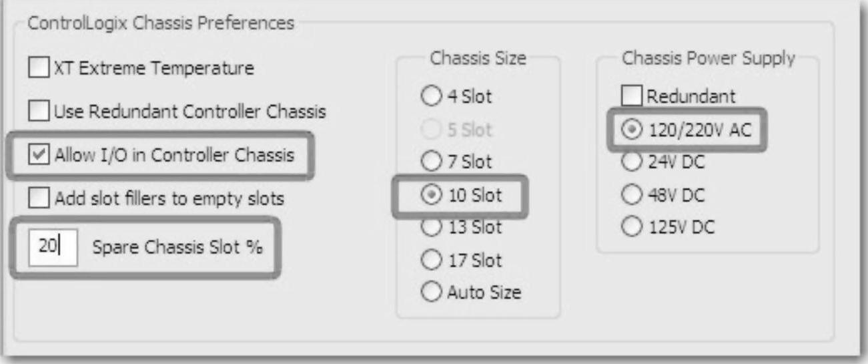868x364 pixels.
Task: Choose 120/220V AC power supply
Action: point(632,130)
